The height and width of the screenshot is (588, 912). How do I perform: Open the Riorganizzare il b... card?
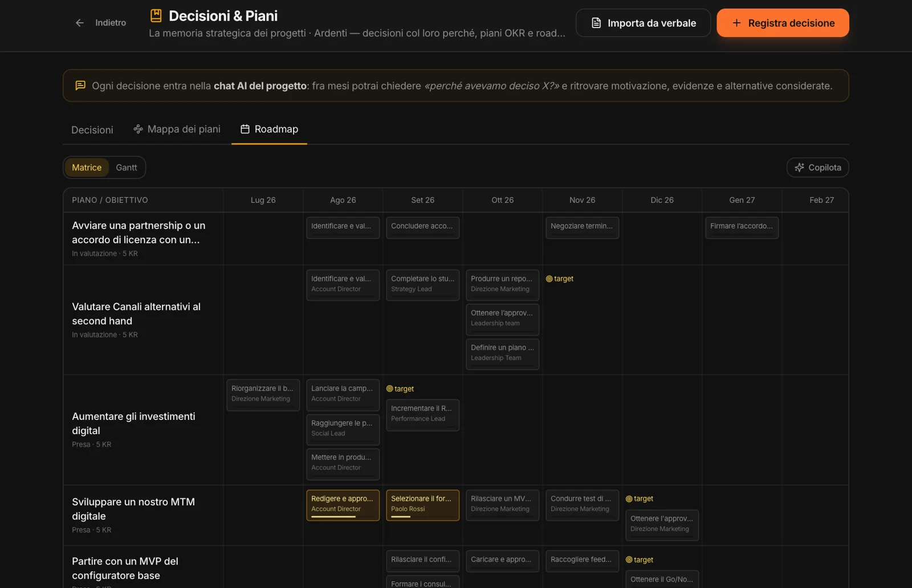point(263,395)
